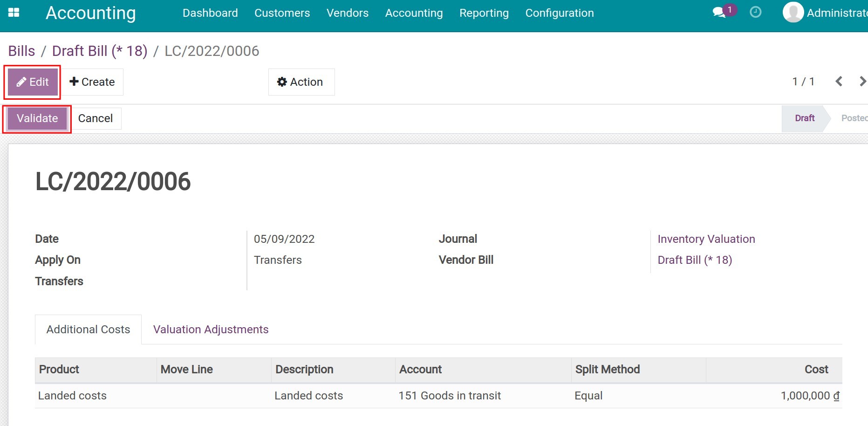
Task: Open the Customers menu
Action: [x=282, y=13]
